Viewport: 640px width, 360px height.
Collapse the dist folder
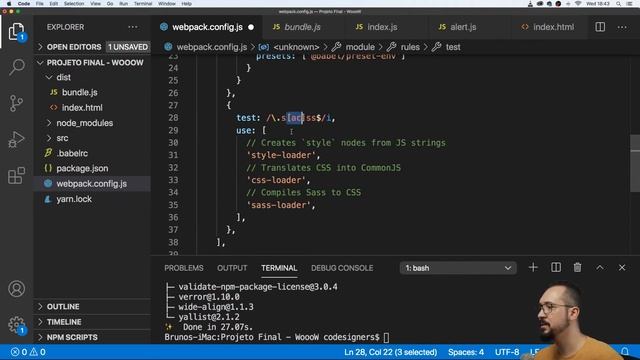pos(92,78)
